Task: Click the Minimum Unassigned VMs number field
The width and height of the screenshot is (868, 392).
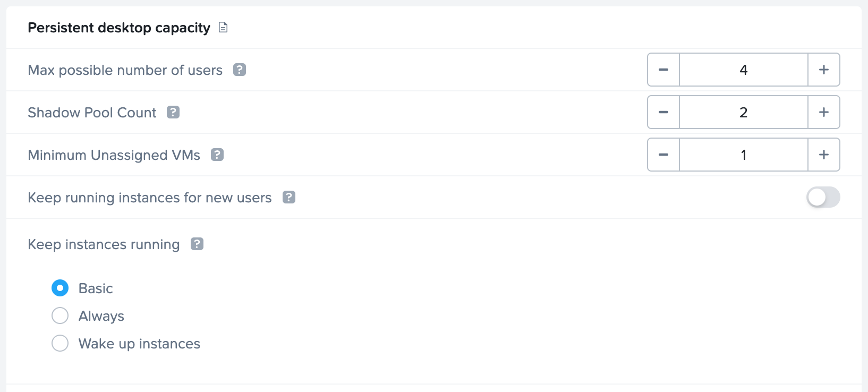Action: click(x=743, y=155)
